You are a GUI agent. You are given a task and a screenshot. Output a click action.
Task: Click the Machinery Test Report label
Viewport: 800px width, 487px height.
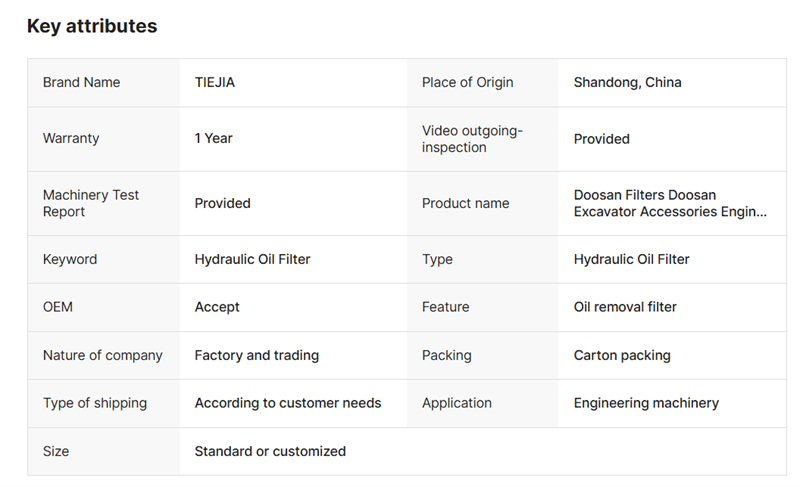[90, 203]
